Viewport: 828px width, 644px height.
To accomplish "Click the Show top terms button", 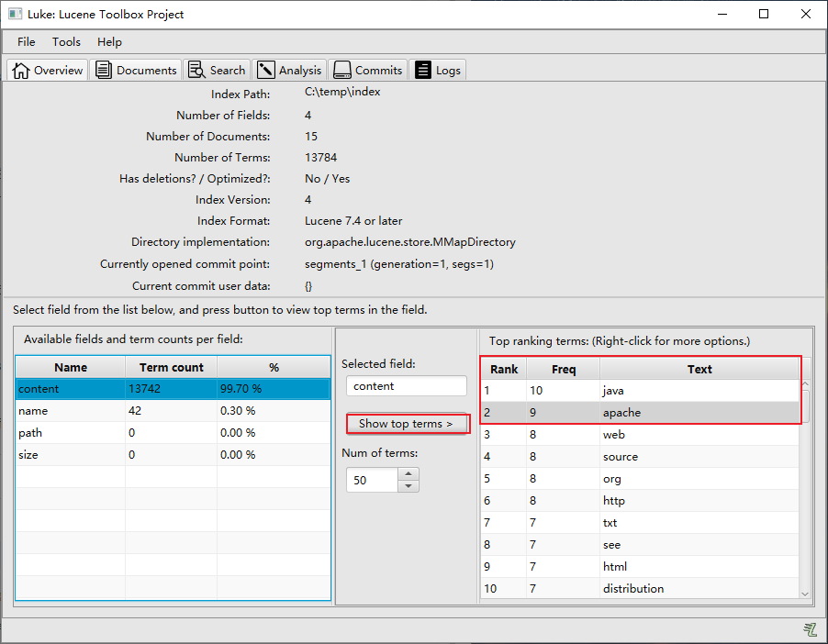I will [x=406, y=424].
